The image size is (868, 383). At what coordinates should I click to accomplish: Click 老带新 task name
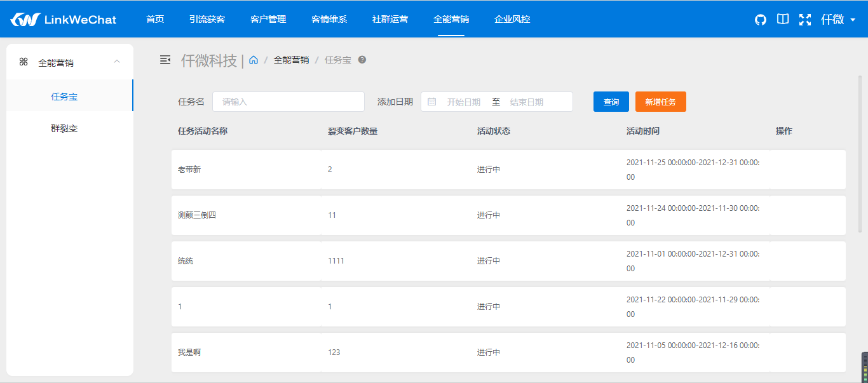(189, 170)
